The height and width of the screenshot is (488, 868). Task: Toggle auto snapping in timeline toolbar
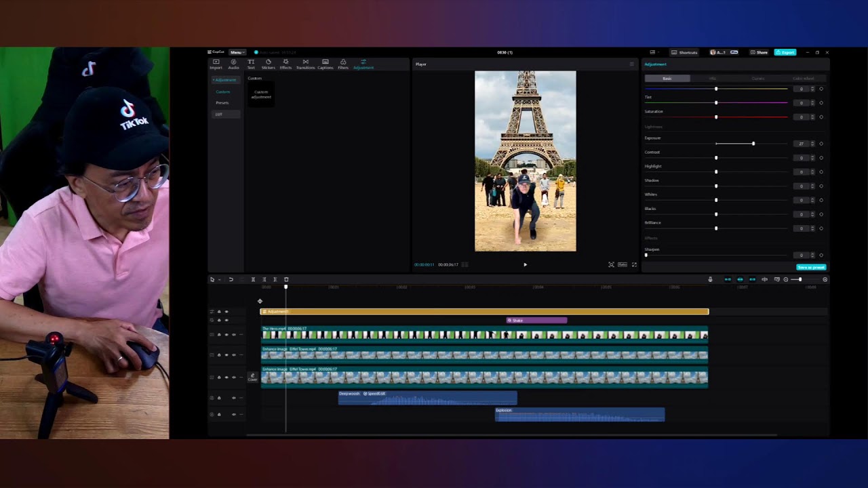pyautogui.click(x=740, y=279)
